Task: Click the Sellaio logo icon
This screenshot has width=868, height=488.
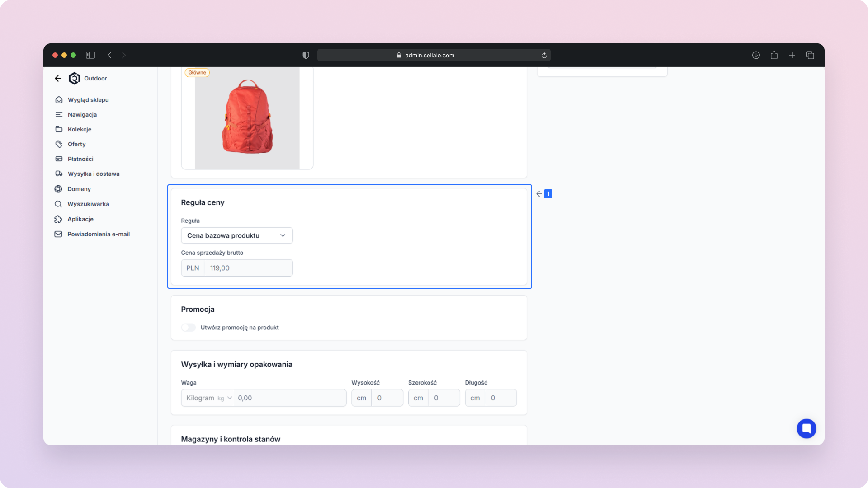Action: pos(74,78)
